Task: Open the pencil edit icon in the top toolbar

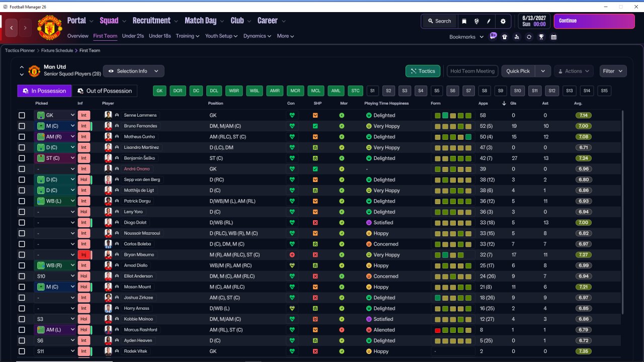Action: tap(489, 21)
